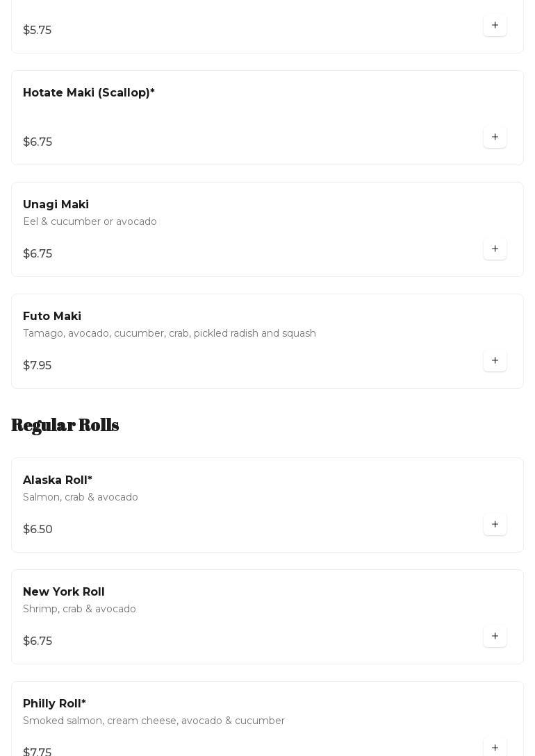535x756 pixels.
Task: Open Alaska Roll item details
Action: click(58, 480)
